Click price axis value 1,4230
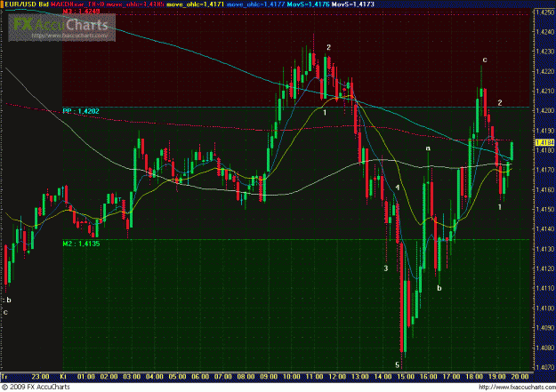The width and height of the screenshot is (556, 392). click(x=545, y=52)
